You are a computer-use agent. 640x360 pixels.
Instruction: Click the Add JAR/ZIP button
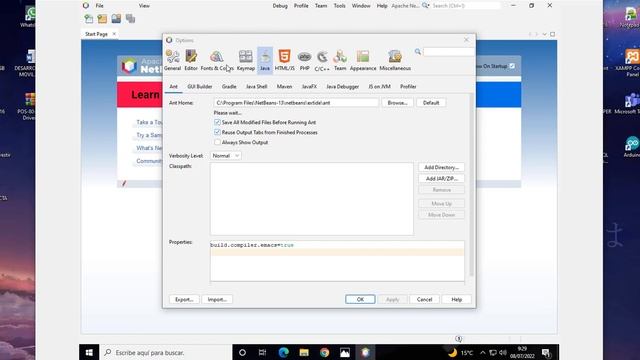point(441,178)
